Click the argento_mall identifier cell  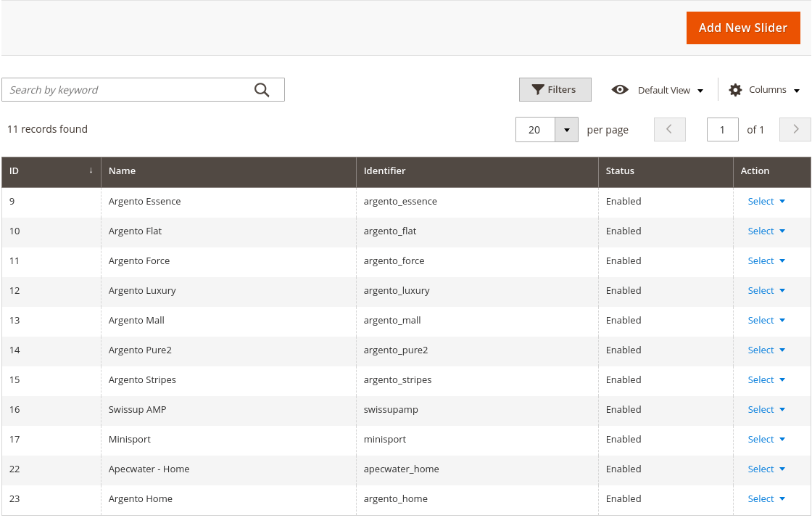point(478,321)
